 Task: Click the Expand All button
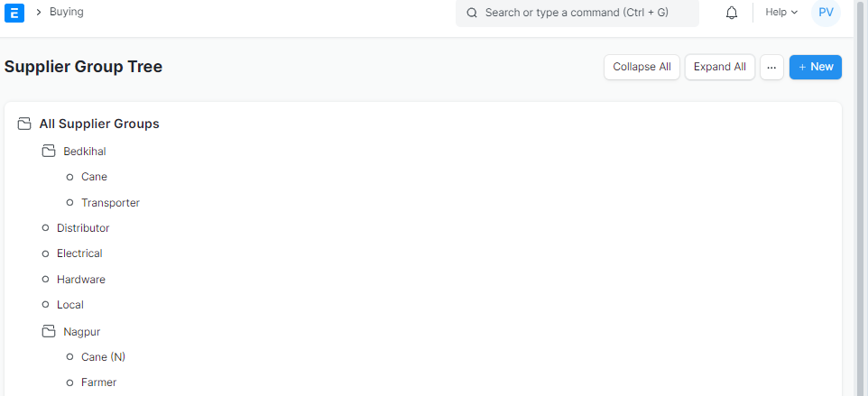720,67
